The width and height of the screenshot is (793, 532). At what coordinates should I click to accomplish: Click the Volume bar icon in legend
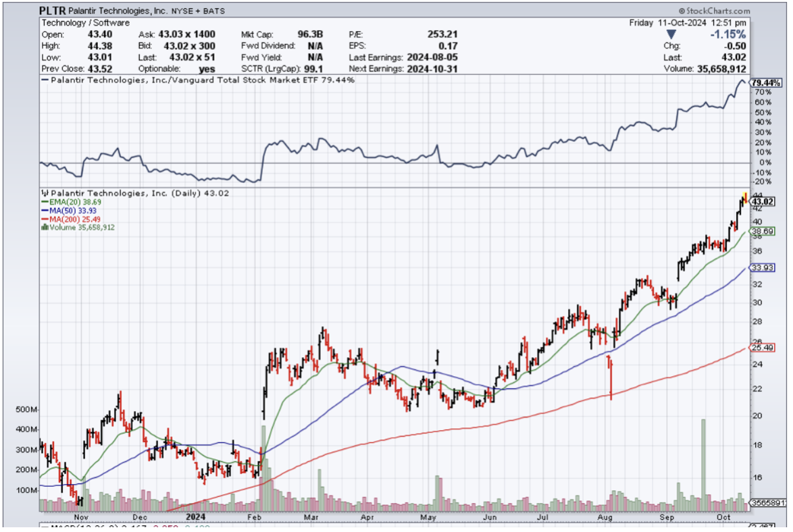[45, 228]
